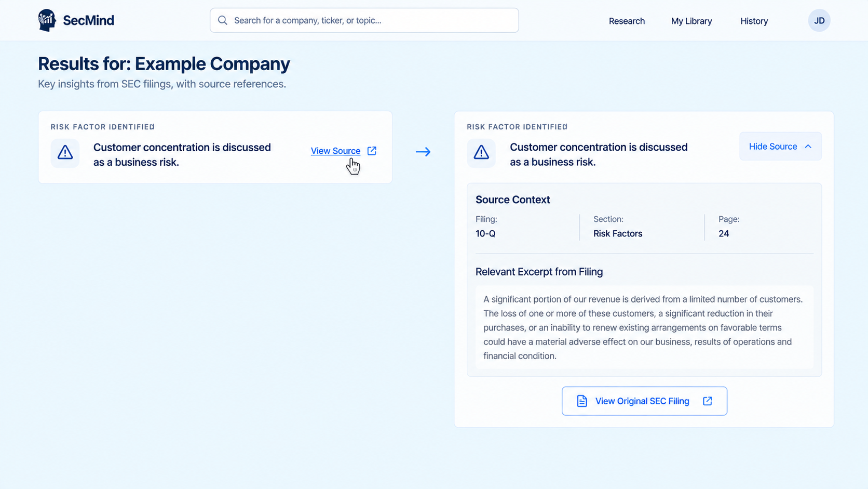Click View Original SEC Filing button
The image size is (868, 489).
[644, 401]
